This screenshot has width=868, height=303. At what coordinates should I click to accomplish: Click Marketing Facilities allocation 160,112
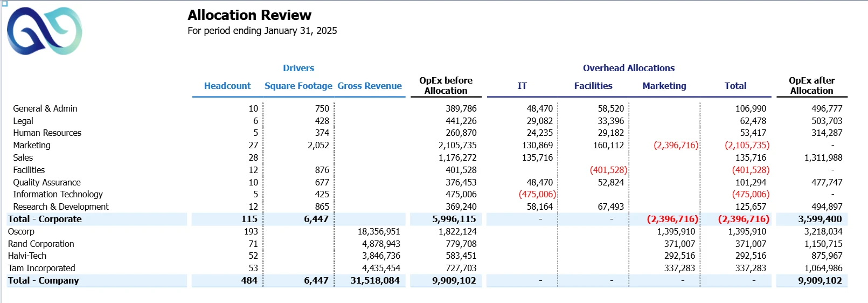pos(609,145)
